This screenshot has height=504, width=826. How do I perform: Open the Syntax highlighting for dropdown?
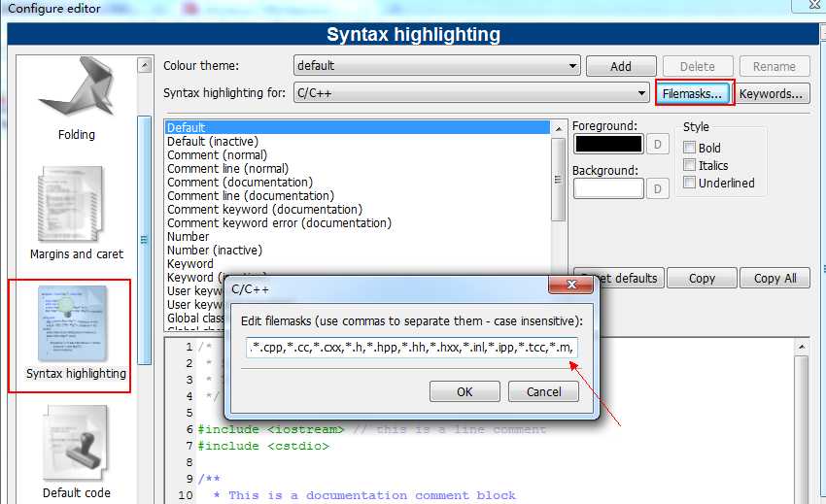coord(471,93)
